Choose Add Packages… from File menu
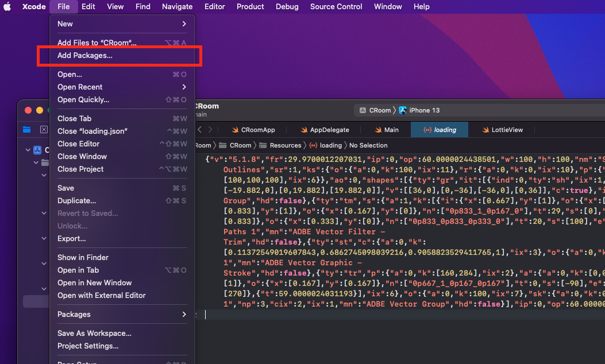 [x=122, y=56]
